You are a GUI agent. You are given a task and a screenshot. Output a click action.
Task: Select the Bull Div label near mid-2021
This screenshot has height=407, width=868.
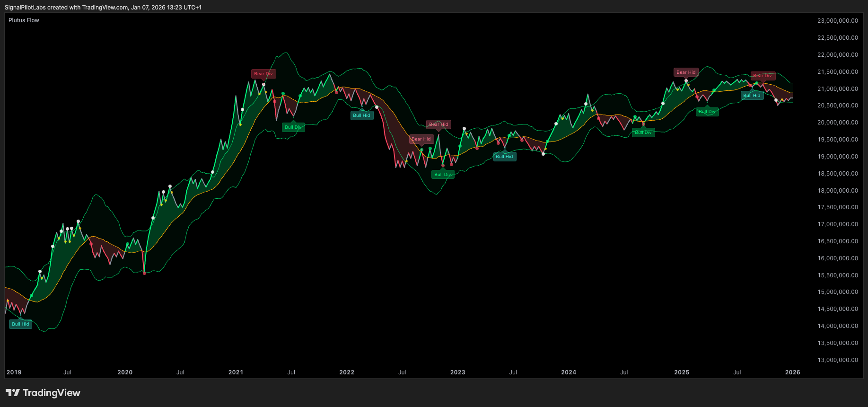click(x=293, y=127)
